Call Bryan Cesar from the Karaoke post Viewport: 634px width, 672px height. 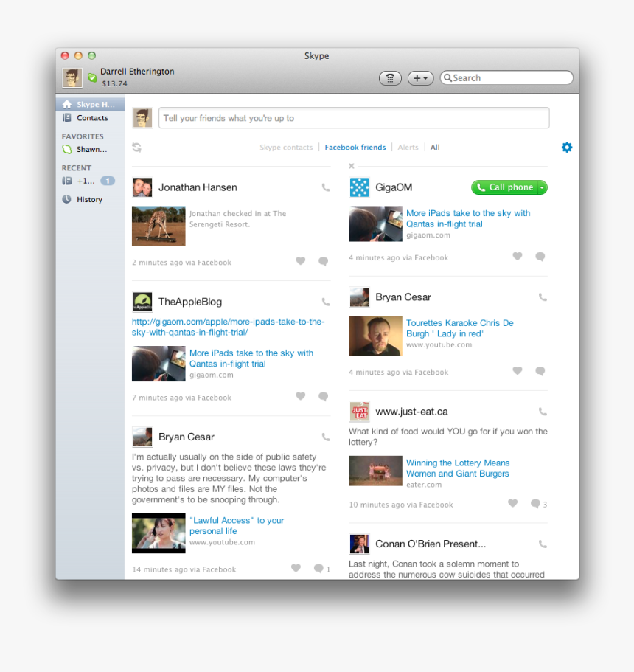point(543,297)
